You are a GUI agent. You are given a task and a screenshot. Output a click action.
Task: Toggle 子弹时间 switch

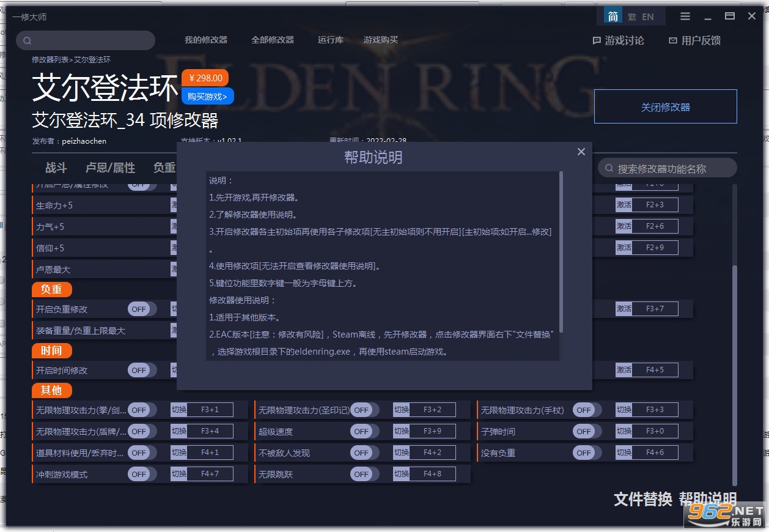click(x=587, y=431)
